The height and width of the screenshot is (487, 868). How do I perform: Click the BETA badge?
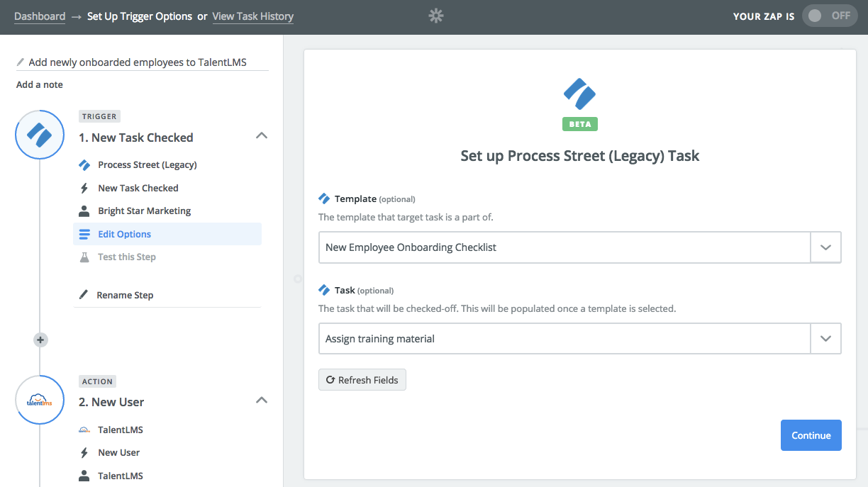click(x=580, y=124)
